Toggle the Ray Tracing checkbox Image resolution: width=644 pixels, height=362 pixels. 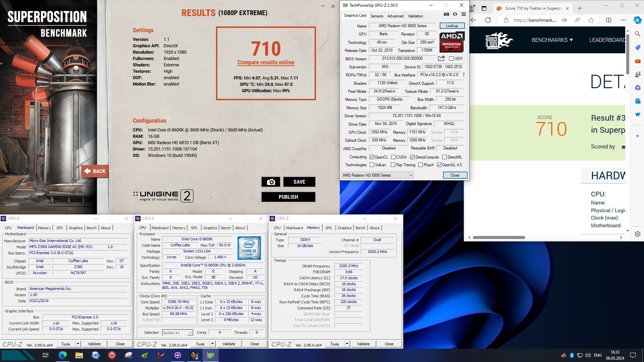coord(393,165)
